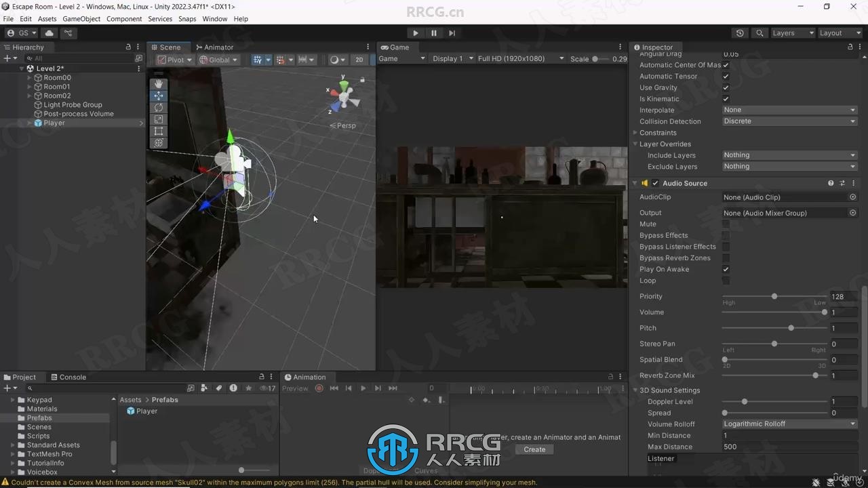868x488 pixels.
Task: Open the Interpolate dropdown
Action: [x=789, y=110]
